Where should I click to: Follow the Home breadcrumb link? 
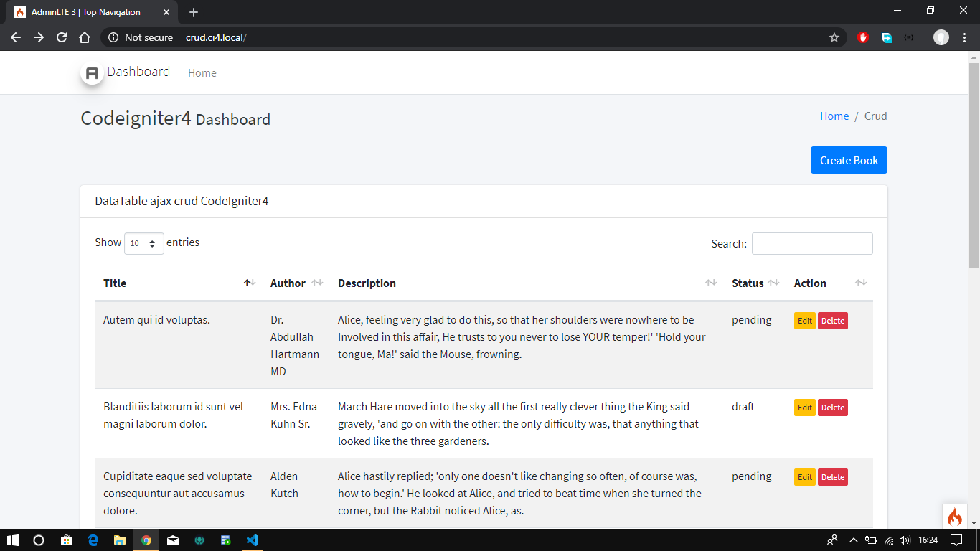point(834,116)
